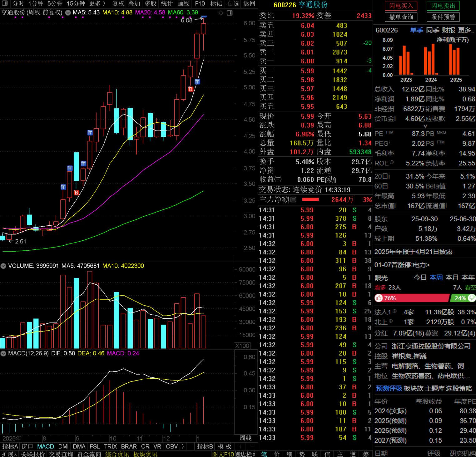Open the 模板 template option
The image size is (476, 457).
[225, 446]
